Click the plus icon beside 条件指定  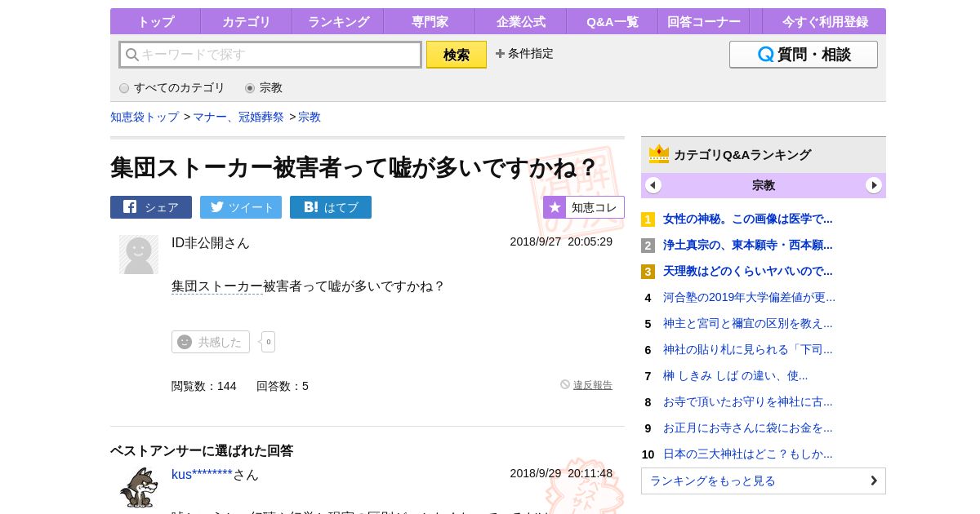pyautogui.click(x=500, y=54)
